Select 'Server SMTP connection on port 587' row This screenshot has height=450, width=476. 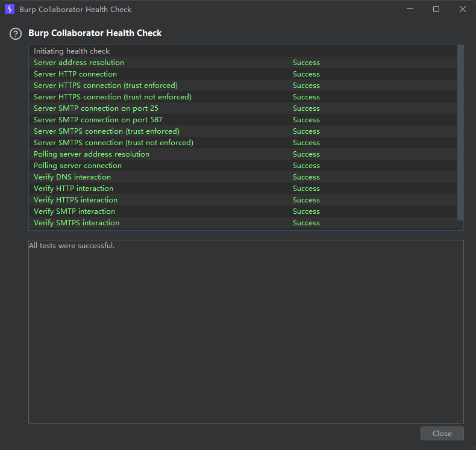[x=243, y=120]
